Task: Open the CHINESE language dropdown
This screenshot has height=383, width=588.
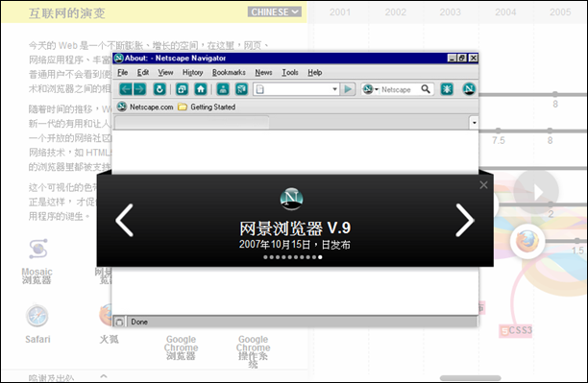Action: 275,12
